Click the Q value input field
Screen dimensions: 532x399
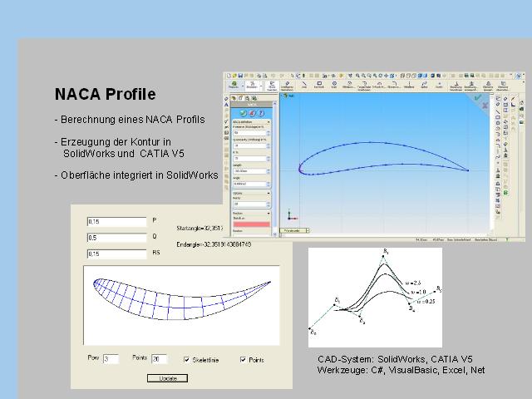pyautogui.click(x=117, y=238)
